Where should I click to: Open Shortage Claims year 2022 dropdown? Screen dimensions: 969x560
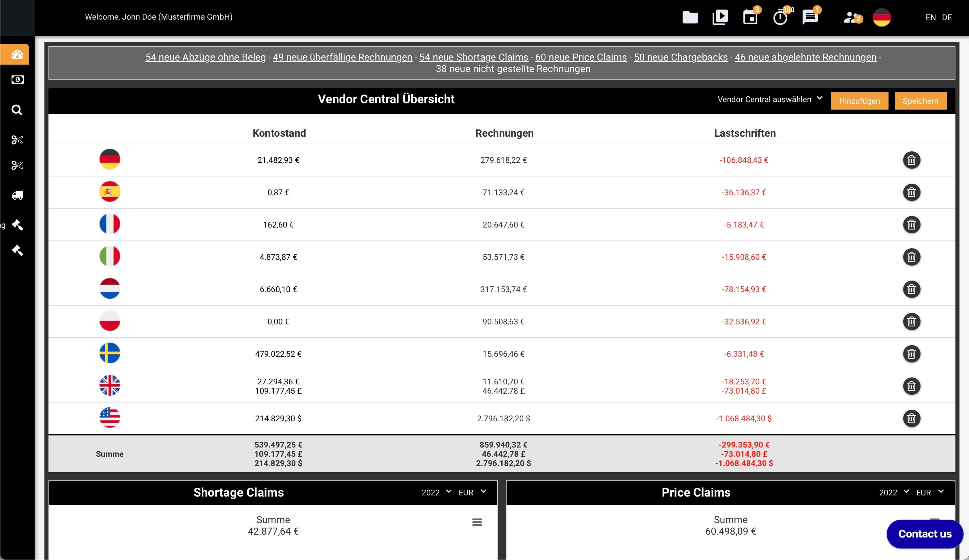click(x=436, y=492)
